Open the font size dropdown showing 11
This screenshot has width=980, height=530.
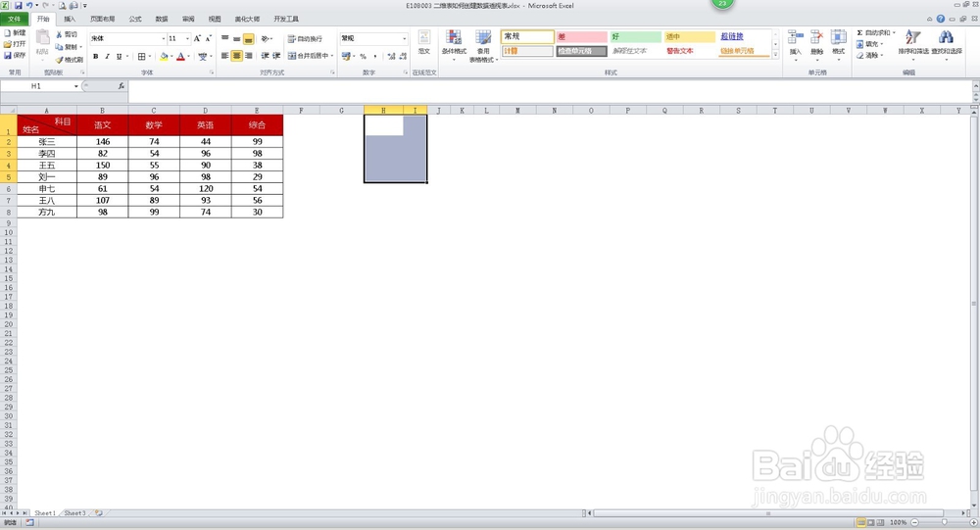(187, 39)
